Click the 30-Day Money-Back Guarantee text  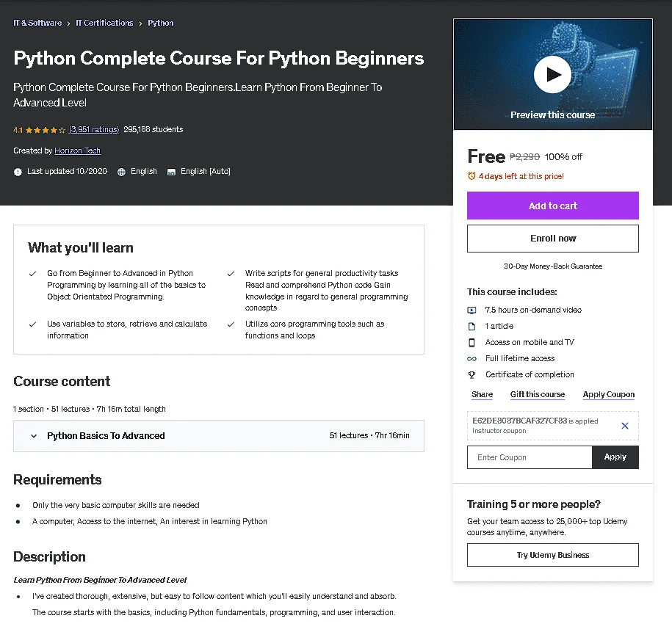(552, 266)
